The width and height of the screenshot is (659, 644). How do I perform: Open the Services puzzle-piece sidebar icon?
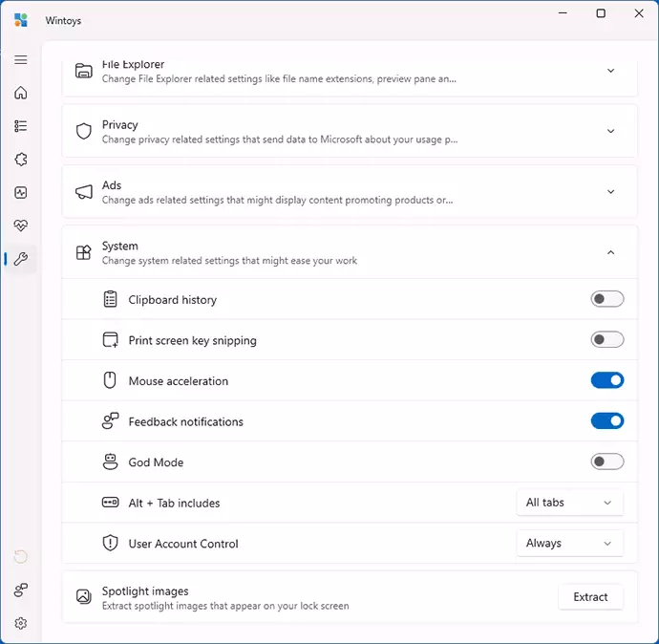click(21, 160)
